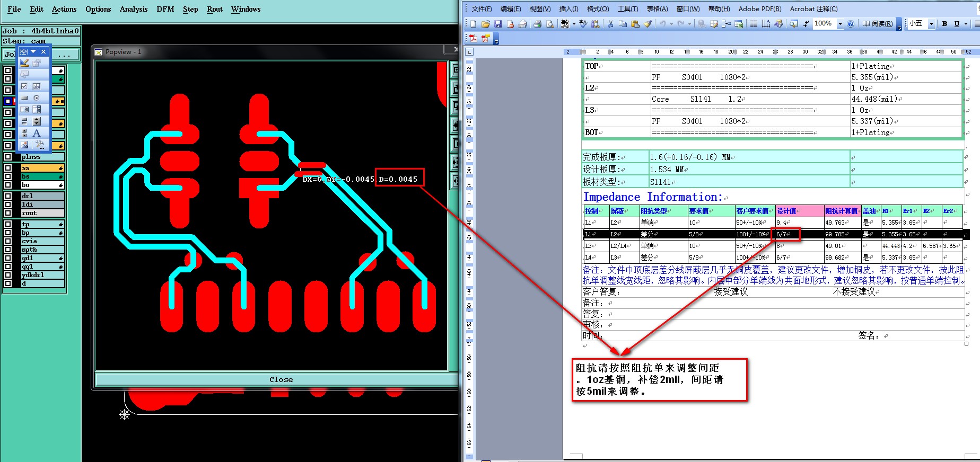Image resolution: width=980 pixels, height=462 pixels.
Task: Click the tab stop selector on ruler
Action: (x=469, y=52)
